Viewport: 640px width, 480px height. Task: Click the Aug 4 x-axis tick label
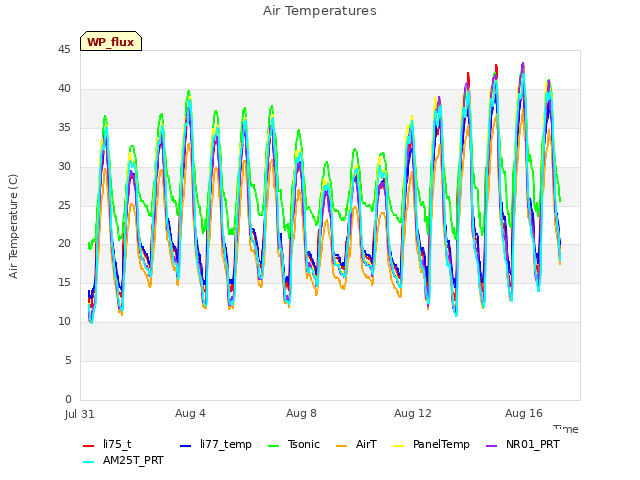[190, 413]
